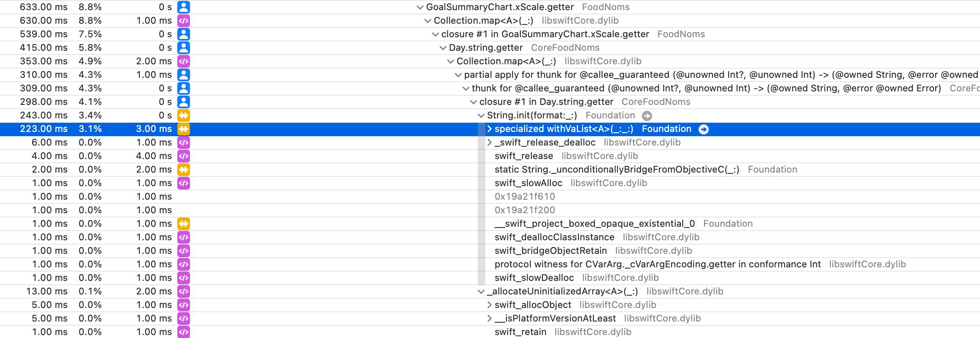
Task: Click 3.00 ms self weight on selected row
Action: pyautogui.click(x=154, y=129)
